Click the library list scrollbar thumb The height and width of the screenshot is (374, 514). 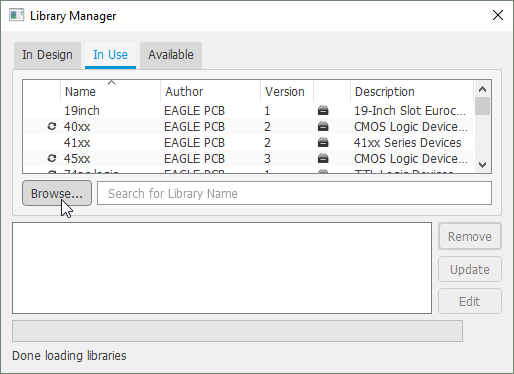coord(482,106)
